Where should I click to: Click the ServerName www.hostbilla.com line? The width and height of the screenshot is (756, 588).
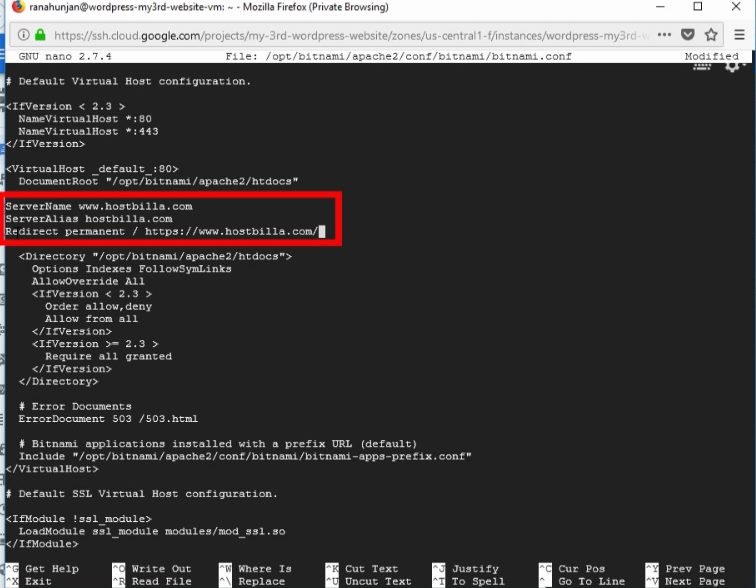point(99,206)
